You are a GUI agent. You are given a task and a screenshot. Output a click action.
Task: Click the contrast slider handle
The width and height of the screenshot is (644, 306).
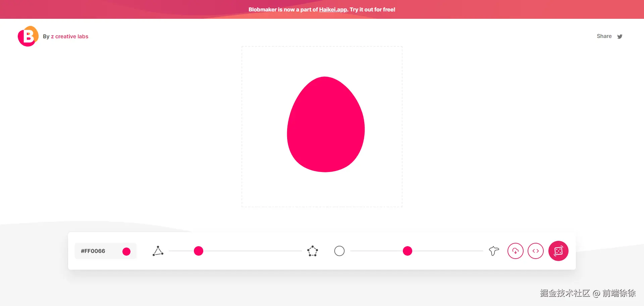click(408, 251)
